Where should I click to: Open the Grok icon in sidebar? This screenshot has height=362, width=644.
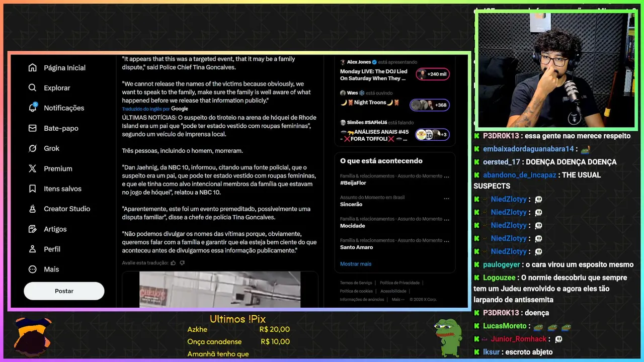pyautogui.click(x=33, y=148)
